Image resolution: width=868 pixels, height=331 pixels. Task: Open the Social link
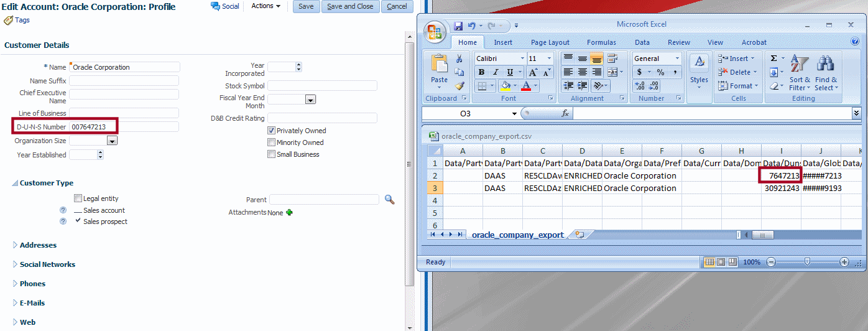coord(225,6)
